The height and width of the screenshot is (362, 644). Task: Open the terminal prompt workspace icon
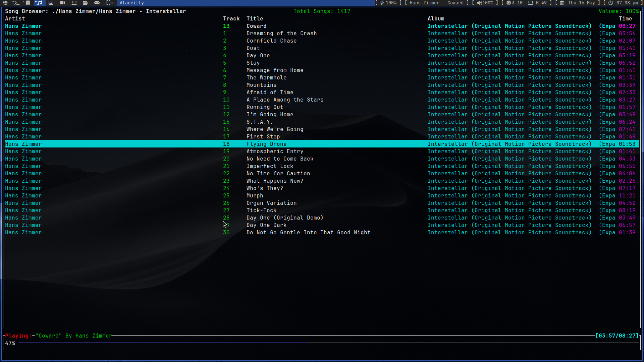[16, 3]
